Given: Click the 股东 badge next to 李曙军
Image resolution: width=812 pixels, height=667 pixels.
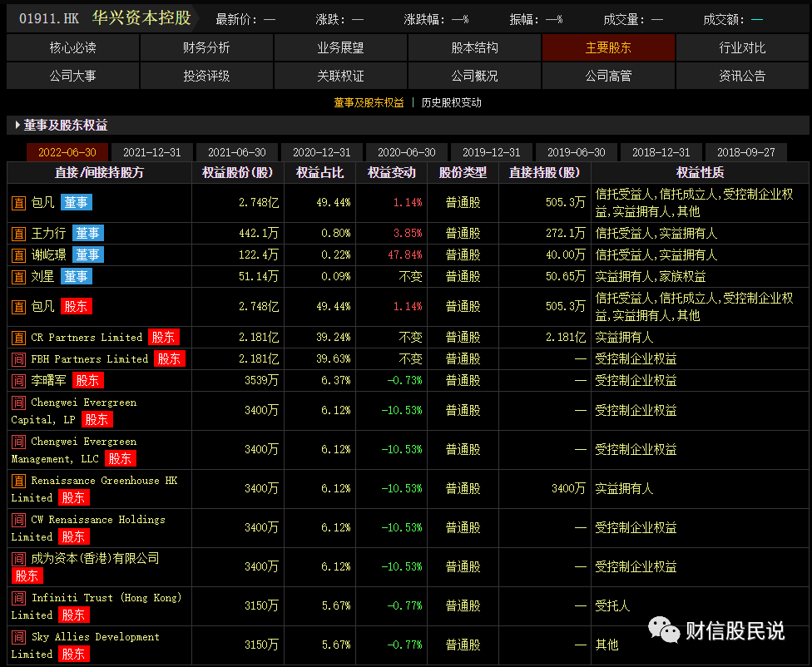Looking at the screenshot, I should [x=87, y=381].
